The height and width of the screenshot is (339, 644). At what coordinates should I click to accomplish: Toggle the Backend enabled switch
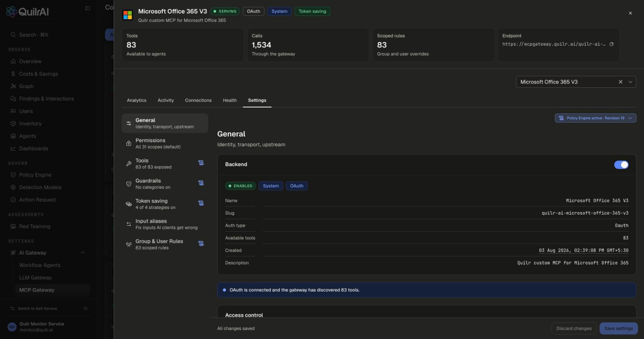pos(621,165)
